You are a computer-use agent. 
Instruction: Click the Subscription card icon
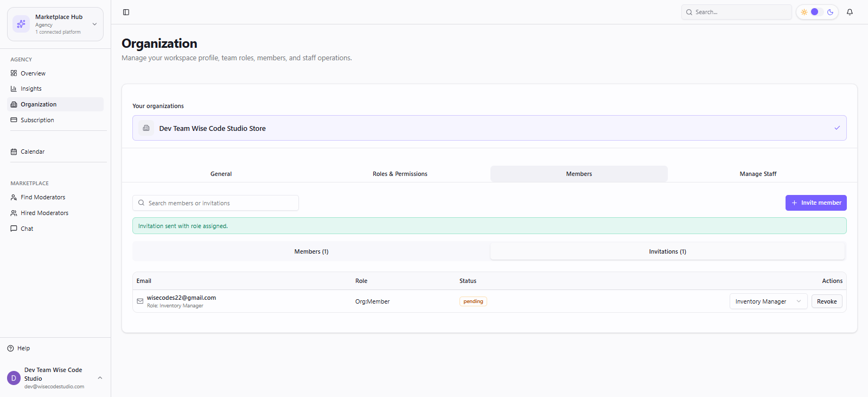[14, 120]
